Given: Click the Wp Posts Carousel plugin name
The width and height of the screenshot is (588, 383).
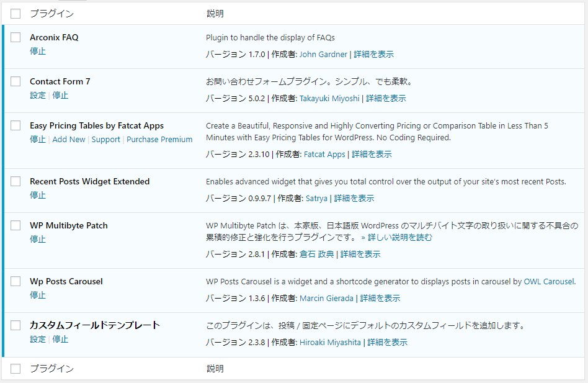Looking at the screenshot, I should 66,281.
